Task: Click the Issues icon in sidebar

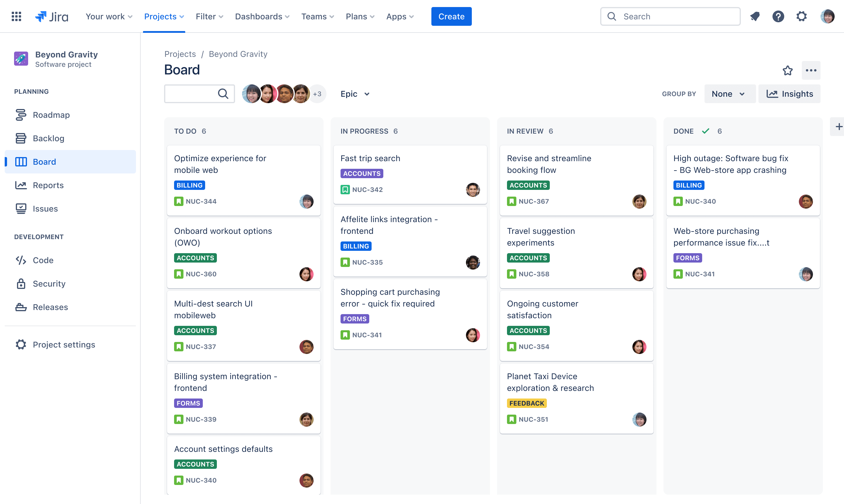Action: point(21,208)
